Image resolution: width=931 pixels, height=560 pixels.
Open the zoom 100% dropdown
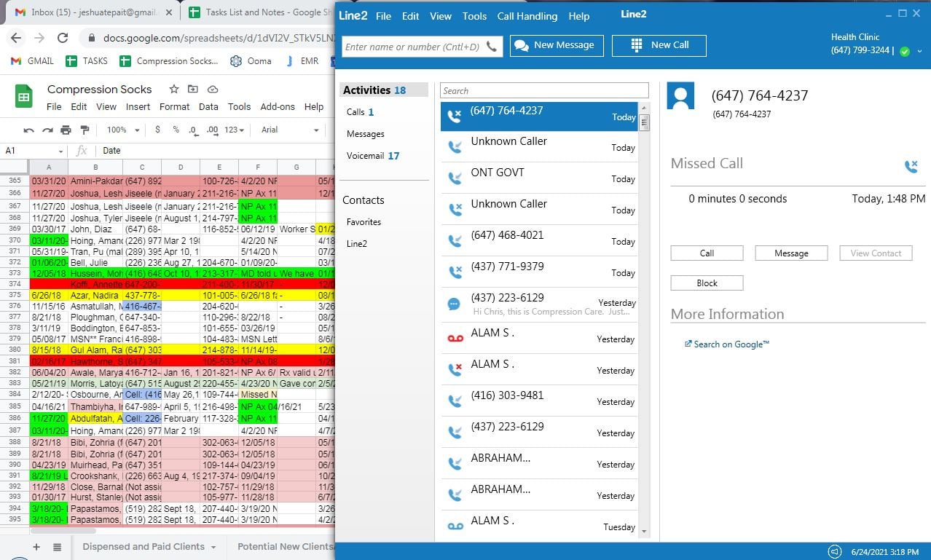point(123,130)
